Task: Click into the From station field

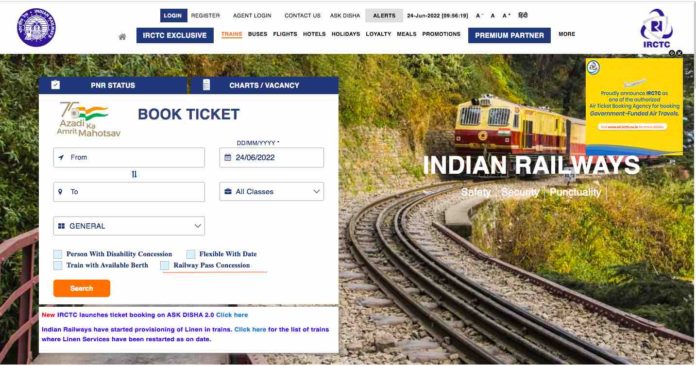Action: point(129,157)
